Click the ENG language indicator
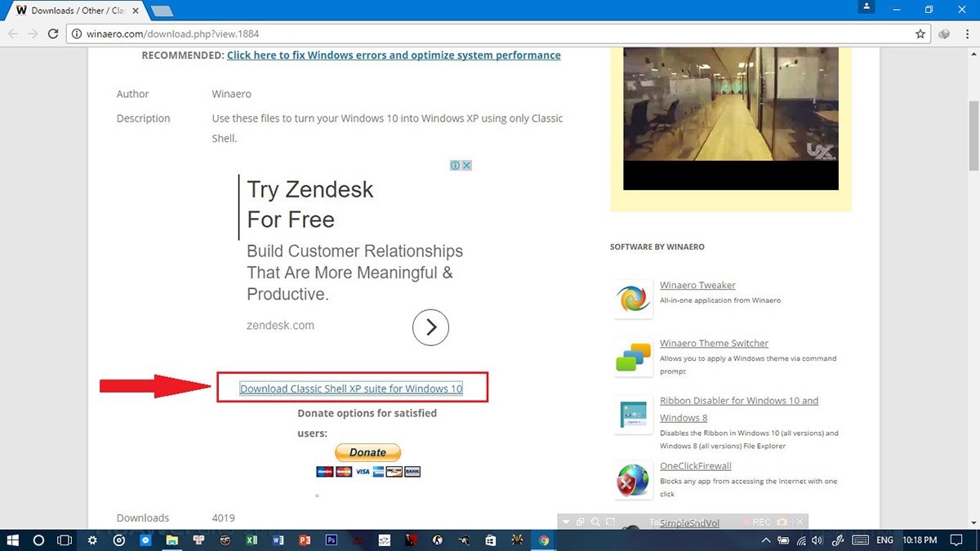980x551 pixels. click(x=886, y=540)
